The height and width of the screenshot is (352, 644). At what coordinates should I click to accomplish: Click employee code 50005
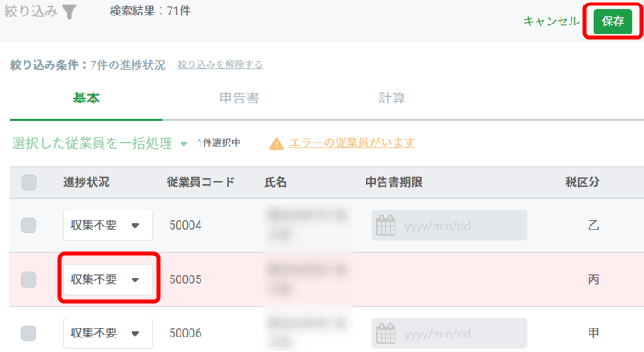(185, 279)
